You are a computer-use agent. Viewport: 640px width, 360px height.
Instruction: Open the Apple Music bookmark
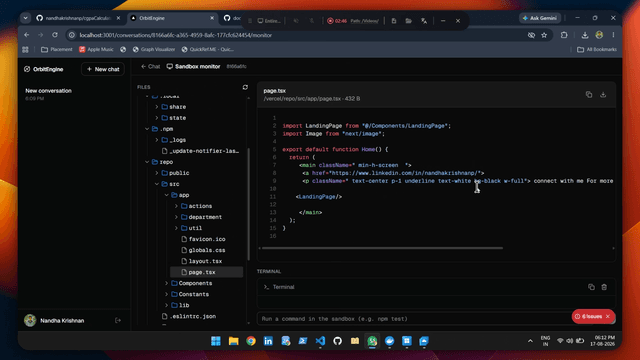[x=96, y=49]
